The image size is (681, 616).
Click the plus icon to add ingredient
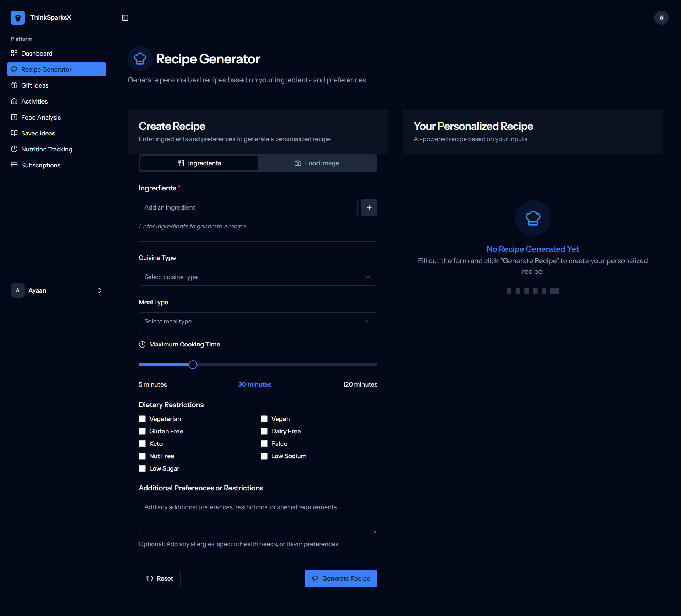click(369, 207)
